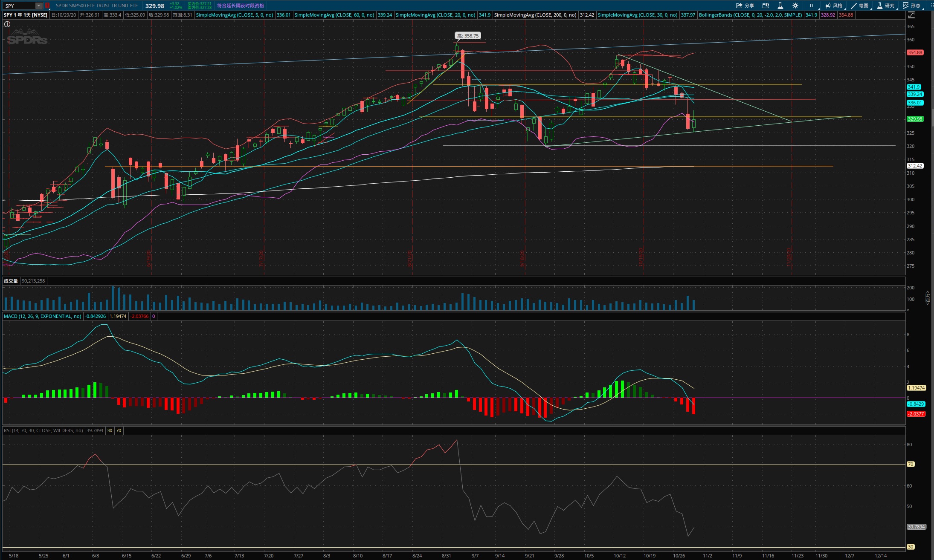Click the SPDR S&P500 ETF TRUST description
The image size is (934, 560).
pos(97,6)
